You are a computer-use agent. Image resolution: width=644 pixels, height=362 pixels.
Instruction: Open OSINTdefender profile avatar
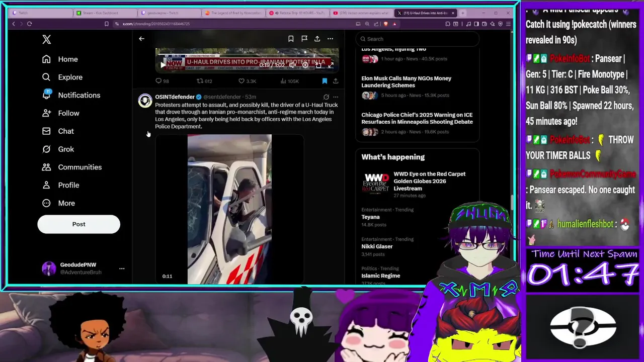145,101
